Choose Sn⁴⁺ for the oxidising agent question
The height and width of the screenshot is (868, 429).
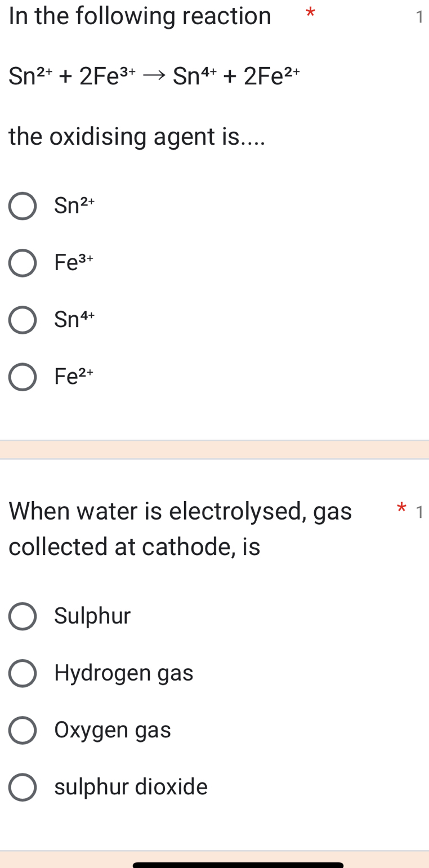(23, 320)
